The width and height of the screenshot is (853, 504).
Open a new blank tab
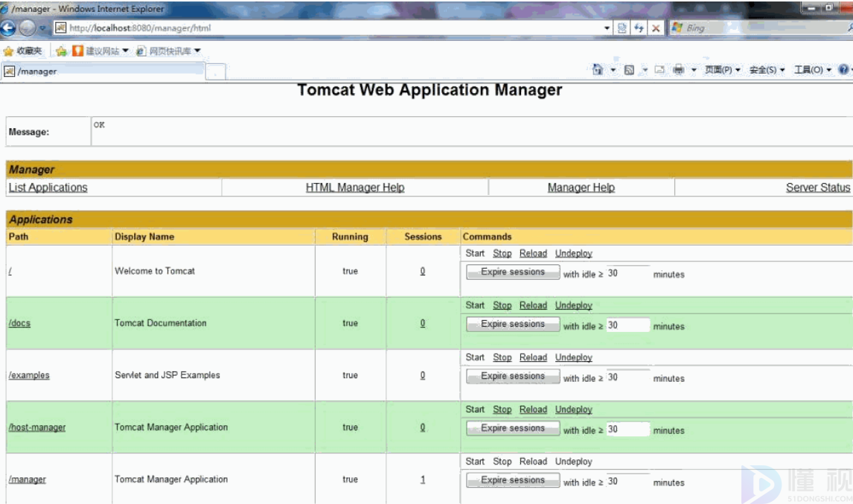click(216, 72)
